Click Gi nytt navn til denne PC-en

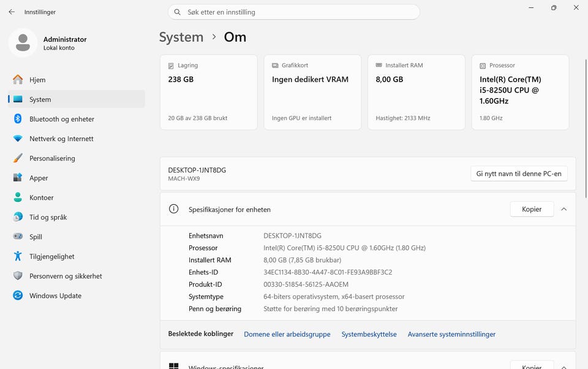(x=519, y=173)
